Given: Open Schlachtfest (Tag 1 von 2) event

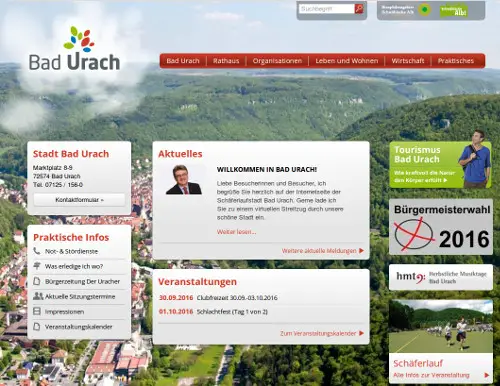Looking at the screenshot, I should tap(232, 312).
